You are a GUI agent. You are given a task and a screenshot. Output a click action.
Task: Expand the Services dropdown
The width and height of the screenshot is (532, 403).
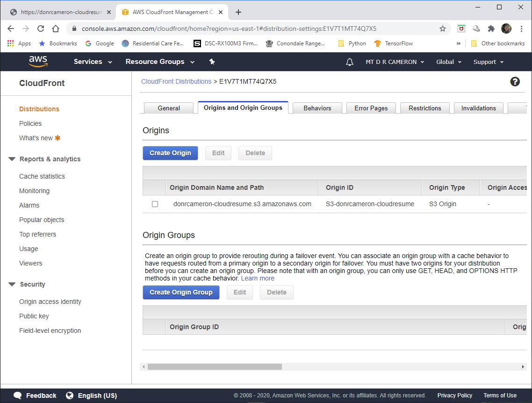click(93, 62)
